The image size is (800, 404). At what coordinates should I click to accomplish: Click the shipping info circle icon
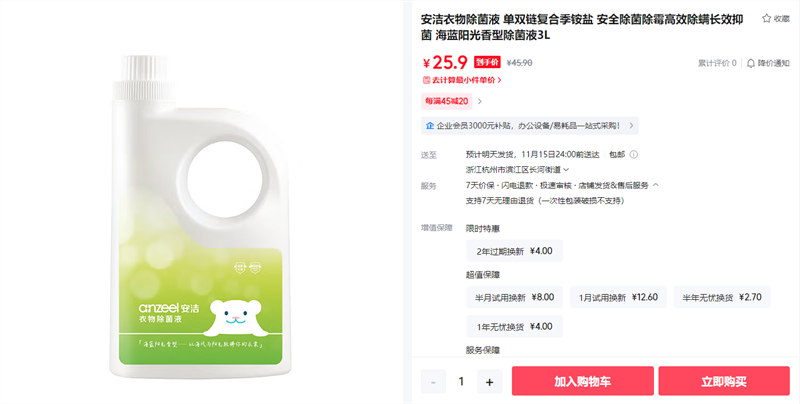633,155
